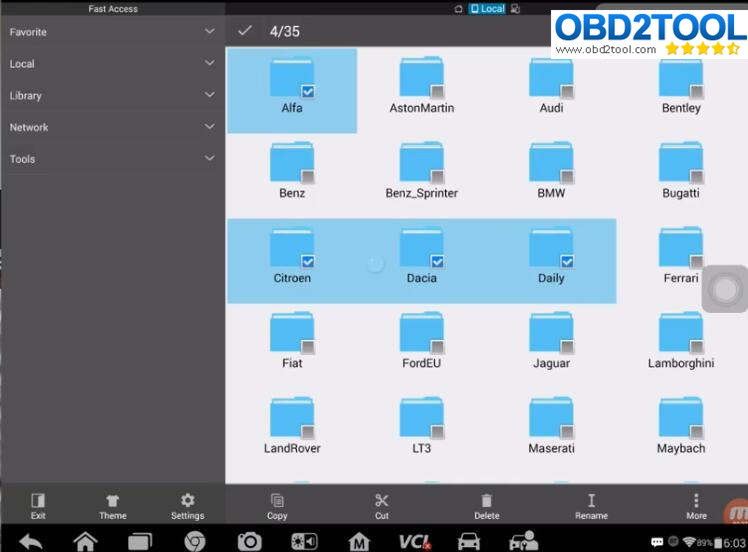The height and width of the screenshot is (552, 748).
Task: Open the LandRover folder icon
Action: click(291, 417)
